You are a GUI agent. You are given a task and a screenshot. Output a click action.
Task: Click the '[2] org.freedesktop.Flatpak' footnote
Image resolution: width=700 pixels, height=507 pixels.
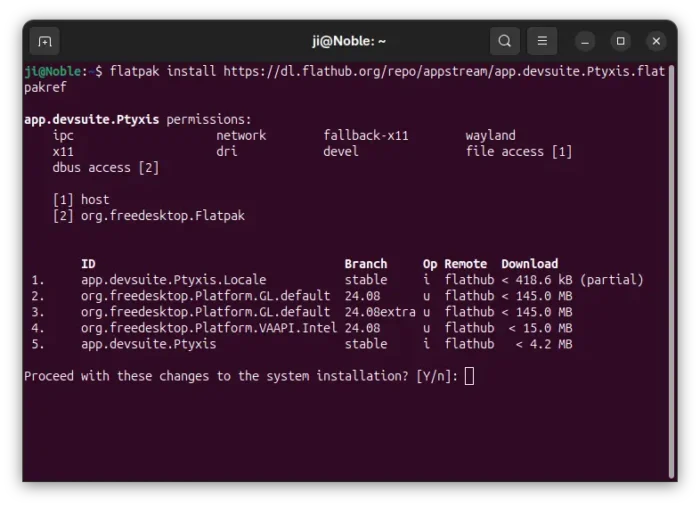(x=148, y=216)
